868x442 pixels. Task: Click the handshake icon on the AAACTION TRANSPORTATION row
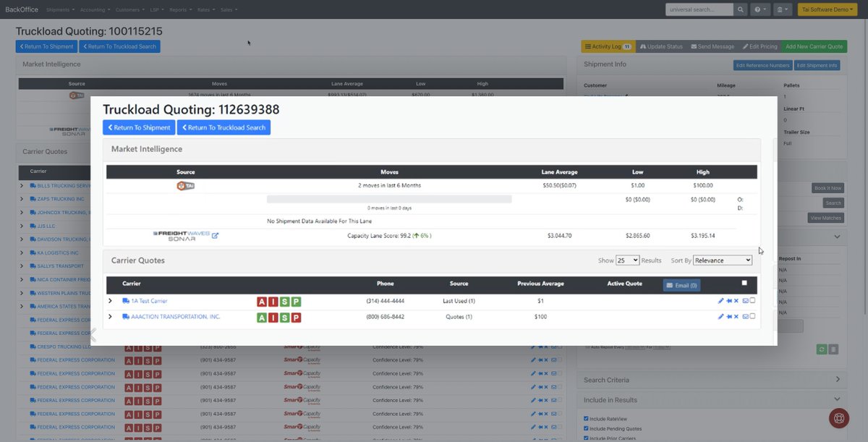click(729, 317)
